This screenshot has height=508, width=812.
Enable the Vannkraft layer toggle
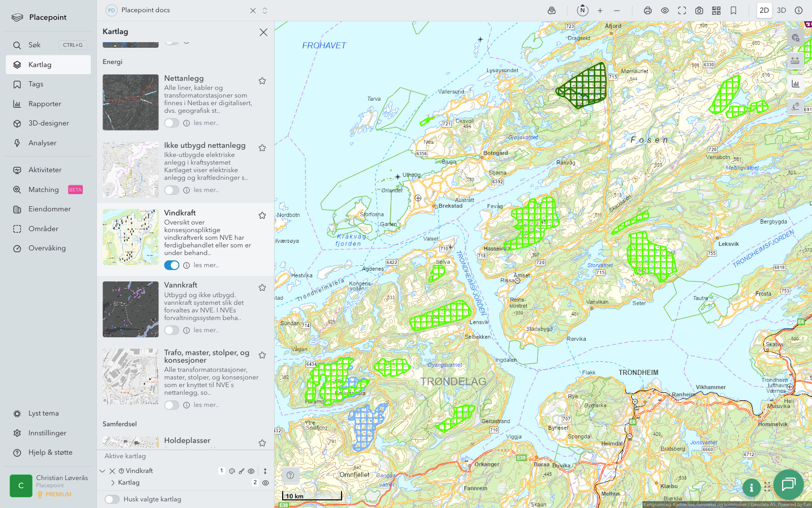pos(172,330)
